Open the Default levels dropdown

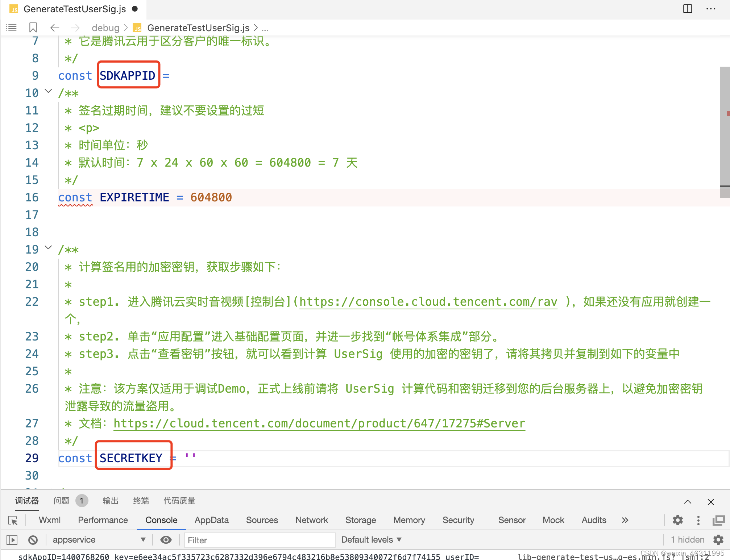tap(371, 540)
